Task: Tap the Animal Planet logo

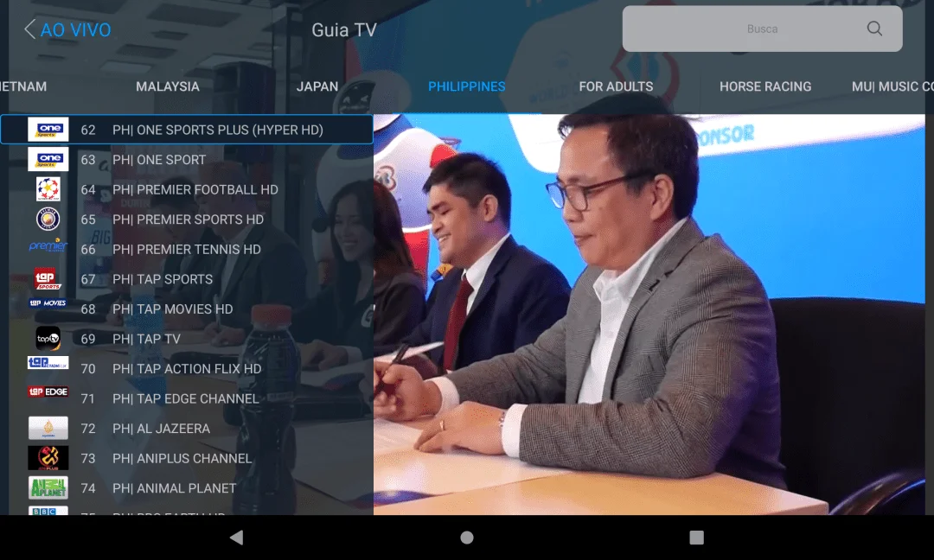Action: (48, 487)
